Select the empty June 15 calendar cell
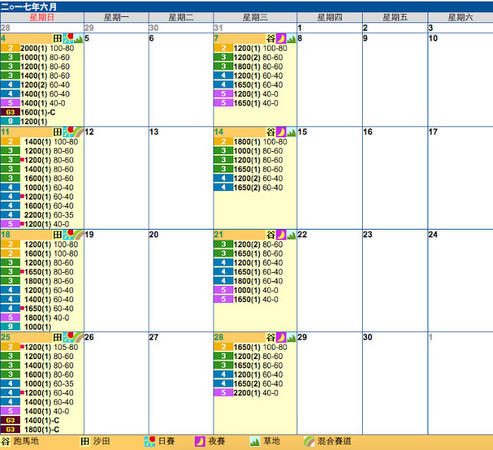Viewport: 493px width, 450px height. pyautogui.click(x=329, y=178)
